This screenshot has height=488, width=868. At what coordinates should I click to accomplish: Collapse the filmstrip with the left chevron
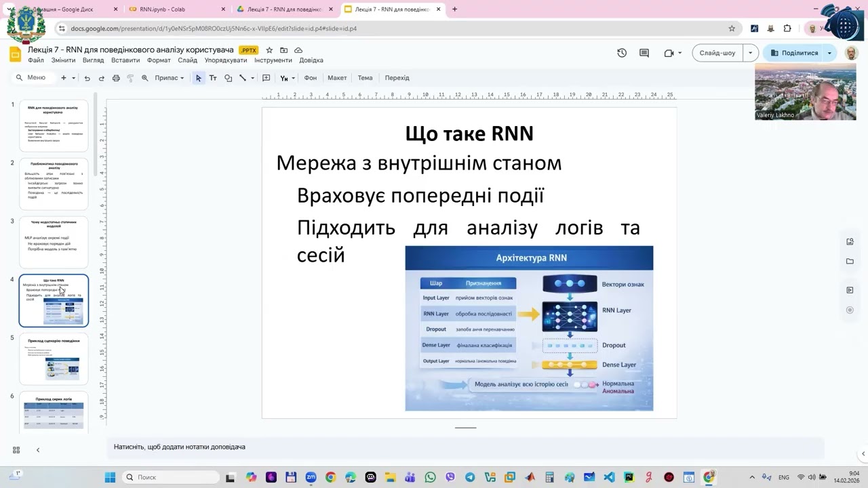pyautogui.click(x=38, y=450)
